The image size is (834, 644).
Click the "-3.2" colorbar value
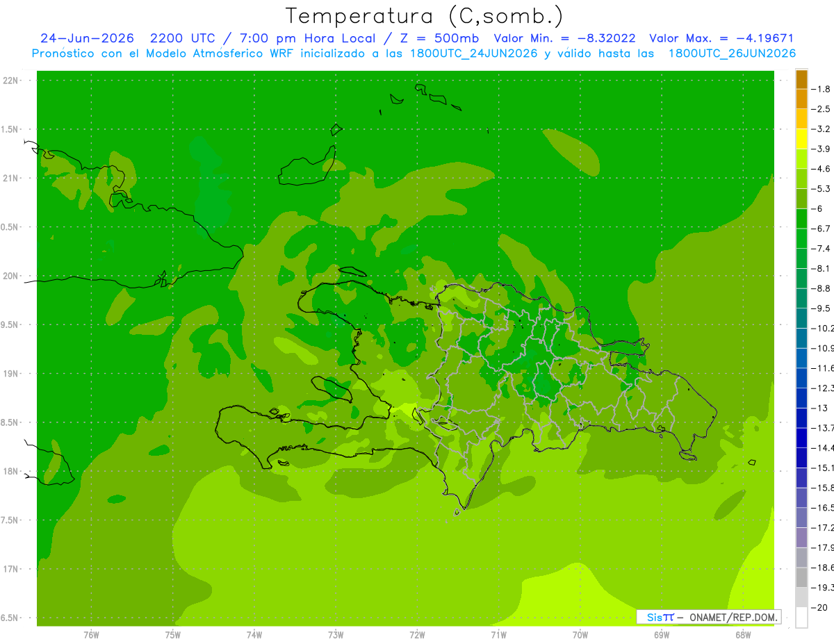click(x=821, y=129)
